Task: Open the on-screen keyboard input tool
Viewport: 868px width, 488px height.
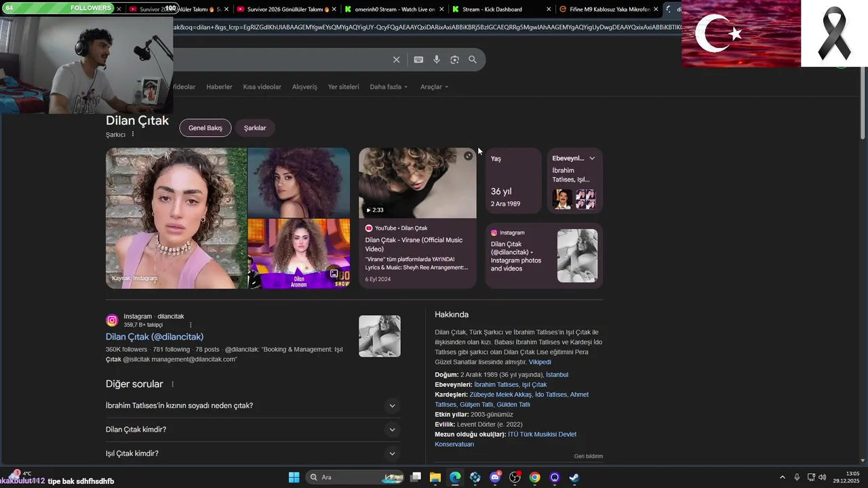Action: [418, 60]
